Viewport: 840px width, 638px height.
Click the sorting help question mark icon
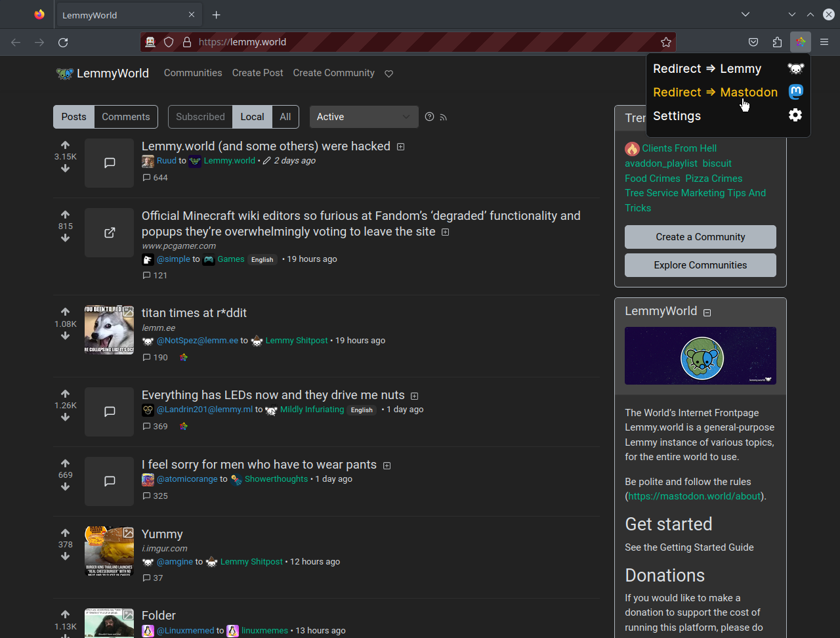(429, 117)
